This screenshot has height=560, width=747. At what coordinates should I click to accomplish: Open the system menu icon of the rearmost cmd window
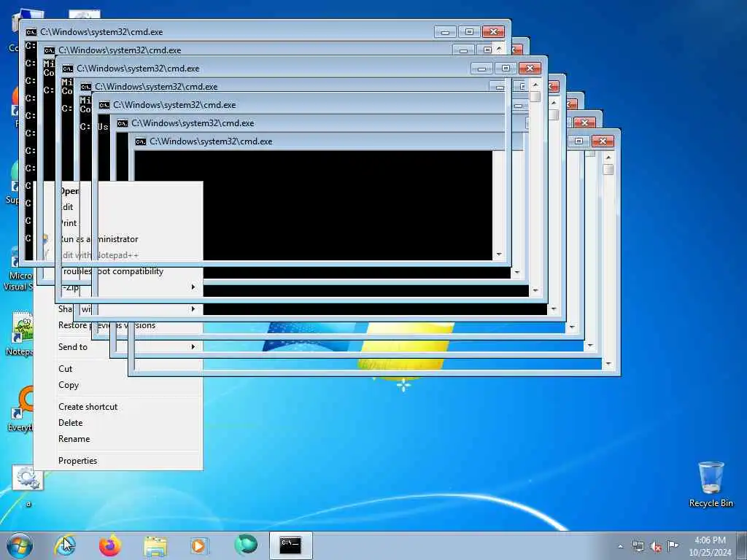[141, 141]
